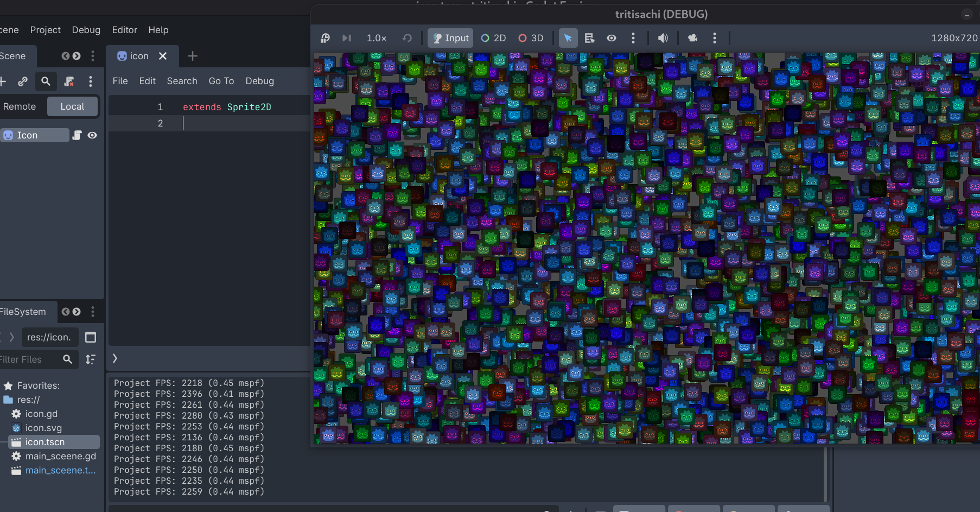Click the Filter Files magnifier icon
980x512 pixels.
point(67,359)
